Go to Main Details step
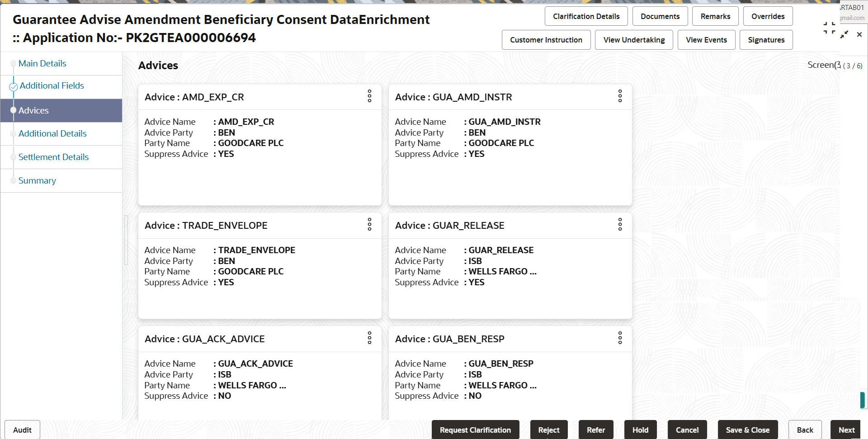Image resolution: width=868 pixels, height=439 pixels. coord(42,63)
